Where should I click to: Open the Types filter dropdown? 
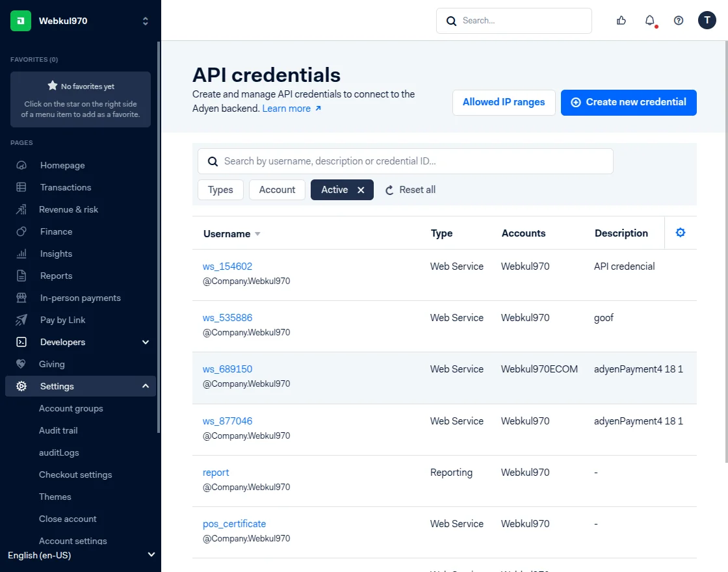(220, 190)
